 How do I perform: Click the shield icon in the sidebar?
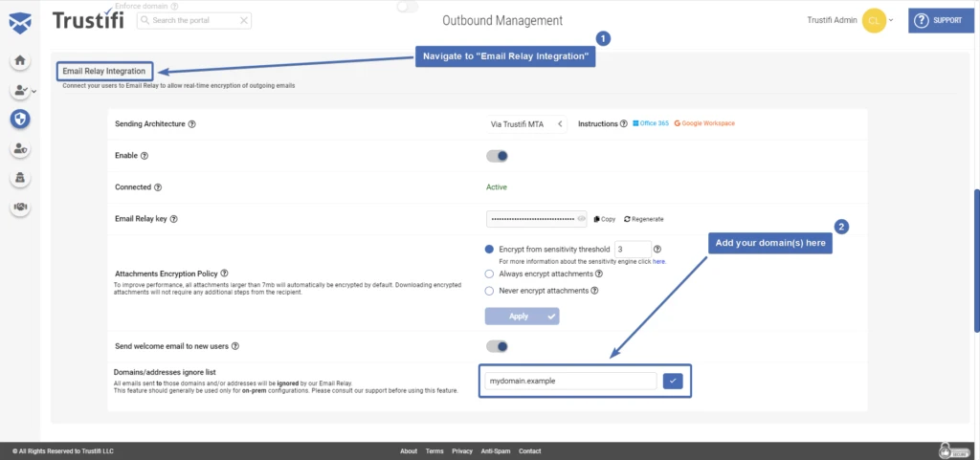pyautogui.click(x=19, y=119)
